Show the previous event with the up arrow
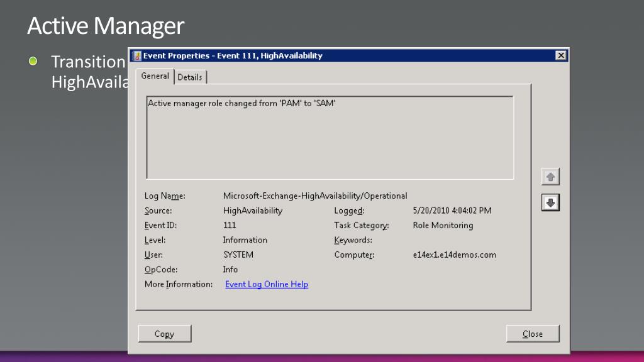The width and height of the screenshot is (644, 362). (550, 177)
